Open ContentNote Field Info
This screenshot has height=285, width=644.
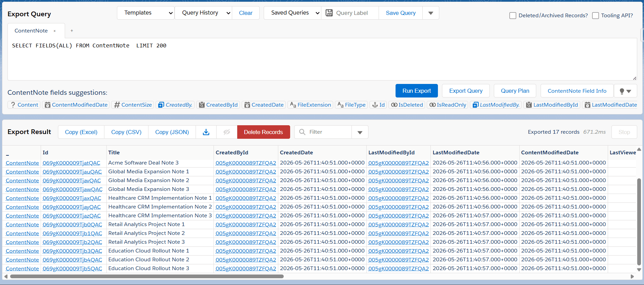tap(577, 91)
